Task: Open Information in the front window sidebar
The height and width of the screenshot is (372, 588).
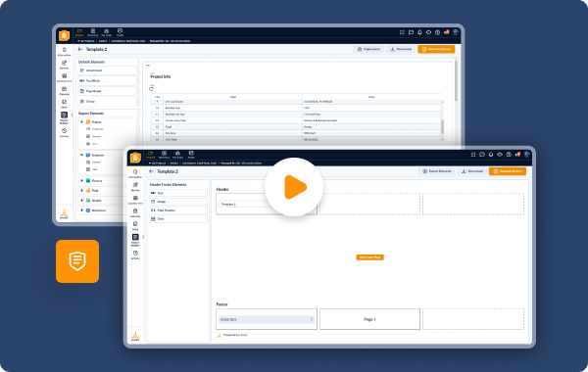Action: (x=135, y=174)
